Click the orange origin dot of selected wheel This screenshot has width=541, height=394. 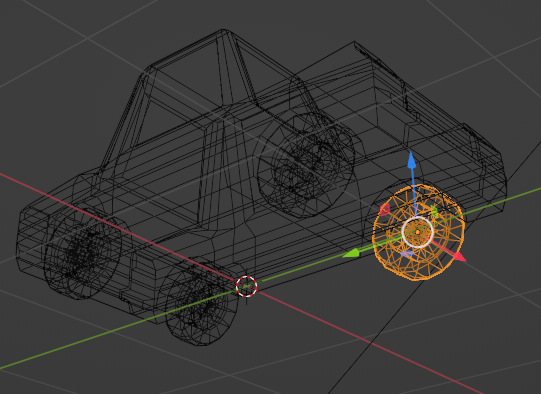click(418, 233)
